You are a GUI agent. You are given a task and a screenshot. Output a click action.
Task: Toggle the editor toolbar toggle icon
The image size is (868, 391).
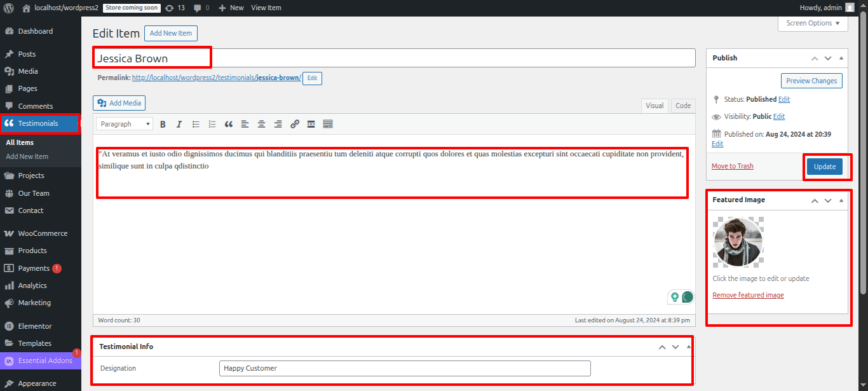tap(328, 125)
